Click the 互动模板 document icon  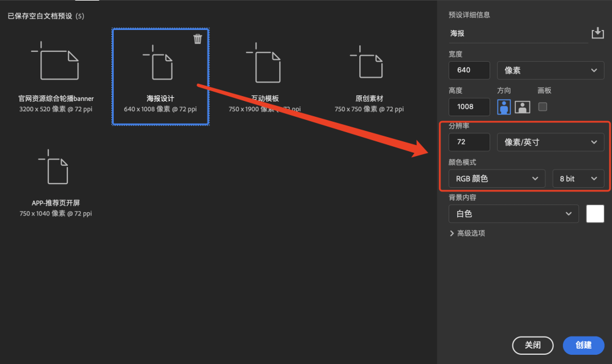point(265,61)
